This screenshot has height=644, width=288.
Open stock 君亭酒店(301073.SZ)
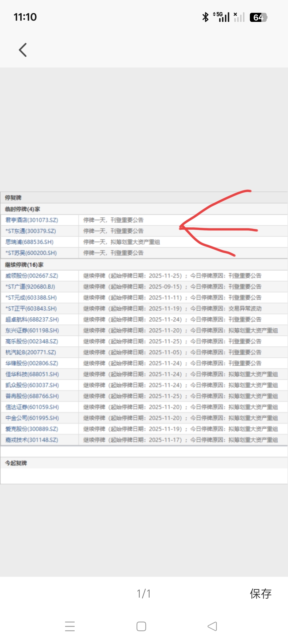[32, 220]
